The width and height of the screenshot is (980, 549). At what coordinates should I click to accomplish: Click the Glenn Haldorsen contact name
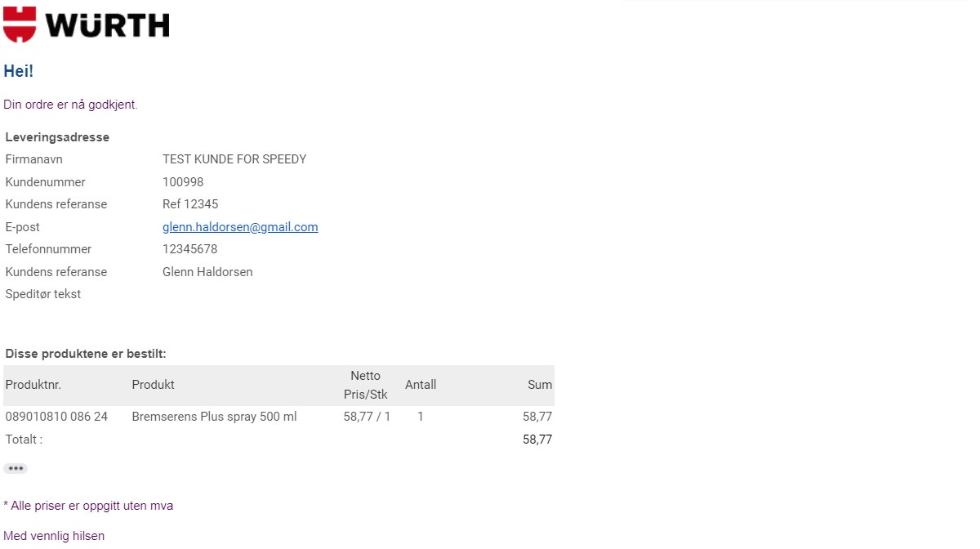pos(207,272)
